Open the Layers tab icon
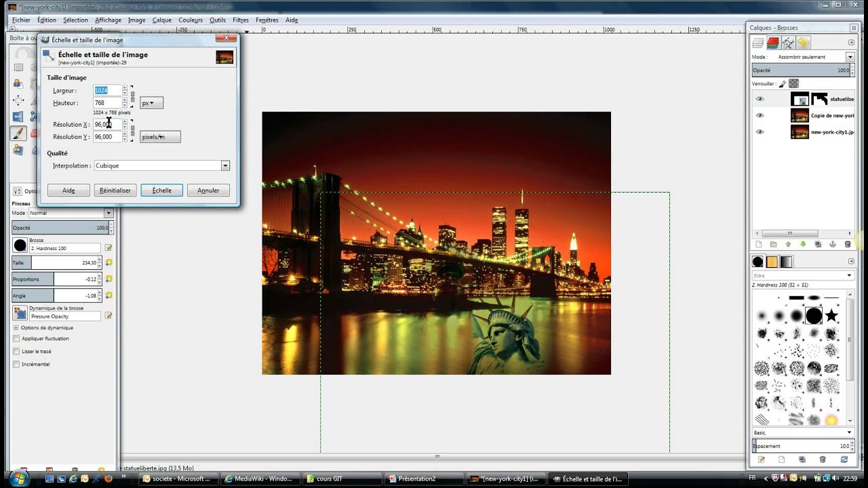 point(759,43)
